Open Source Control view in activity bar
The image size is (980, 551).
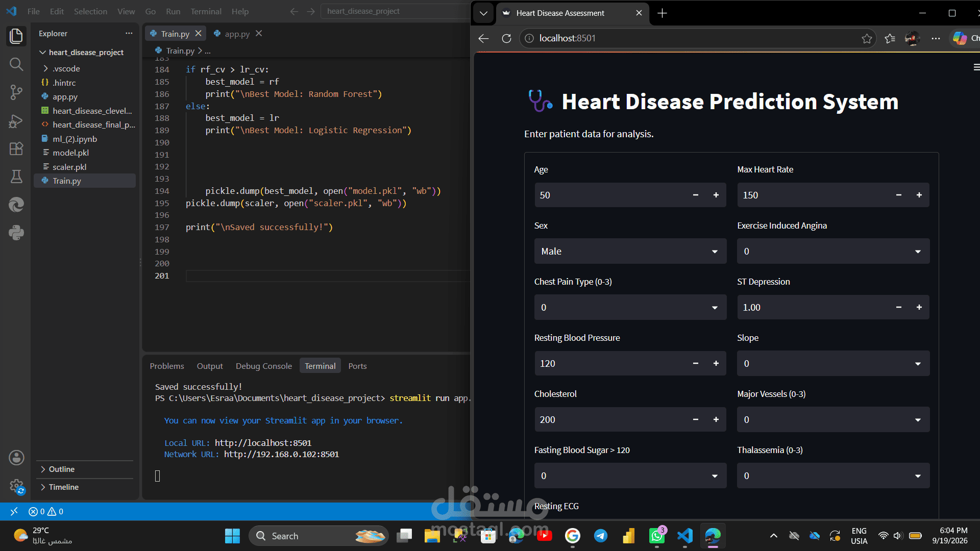click(x=16, y=92)
